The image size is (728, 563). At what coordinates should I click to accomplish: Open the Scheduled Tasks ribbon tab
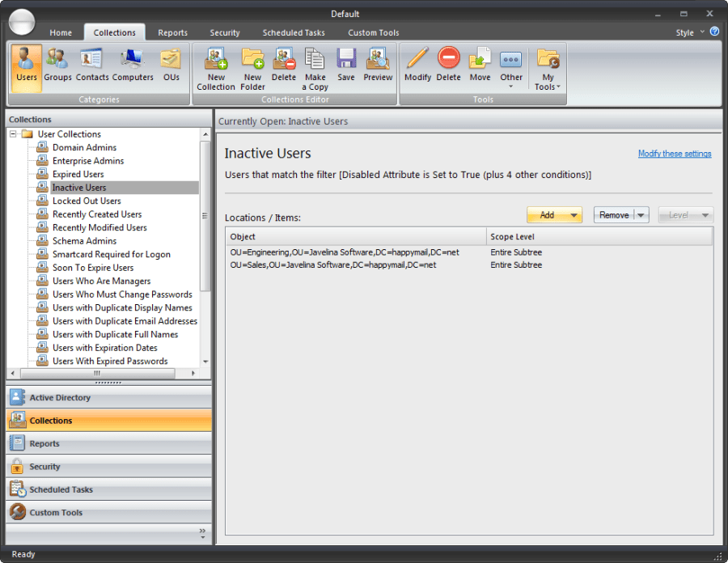point(294,32)
